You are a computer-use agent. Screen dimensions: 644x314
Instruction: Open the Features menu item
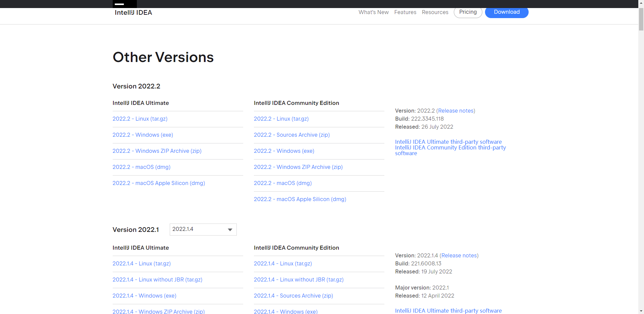tap(405, 12)
